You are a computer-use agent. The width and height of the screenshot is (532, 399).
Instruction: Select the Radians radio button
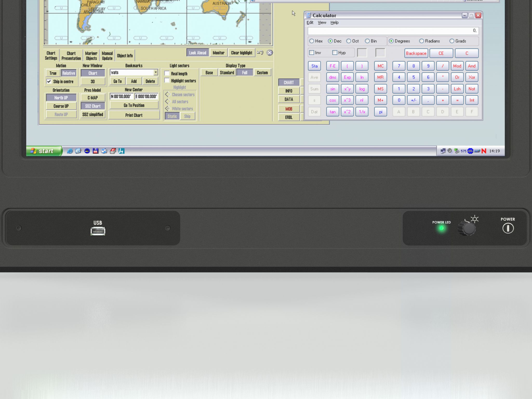click(422, 41)
